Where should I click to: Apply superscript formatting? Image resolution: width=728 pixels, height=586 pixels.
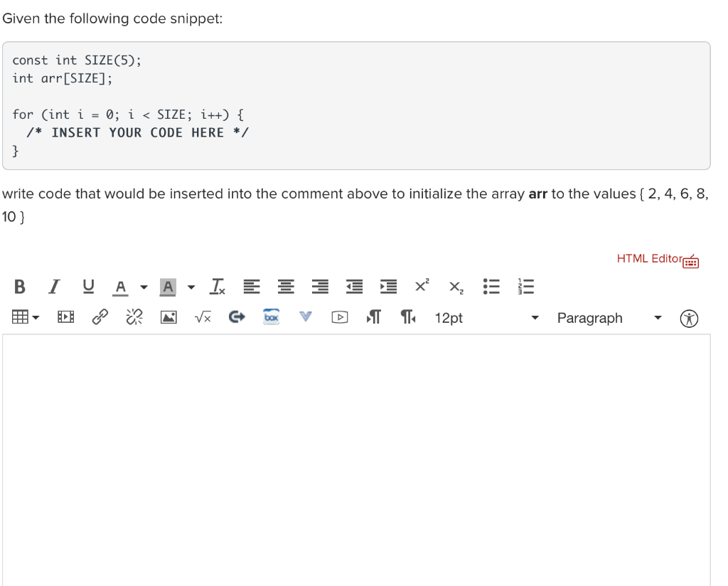421,286
